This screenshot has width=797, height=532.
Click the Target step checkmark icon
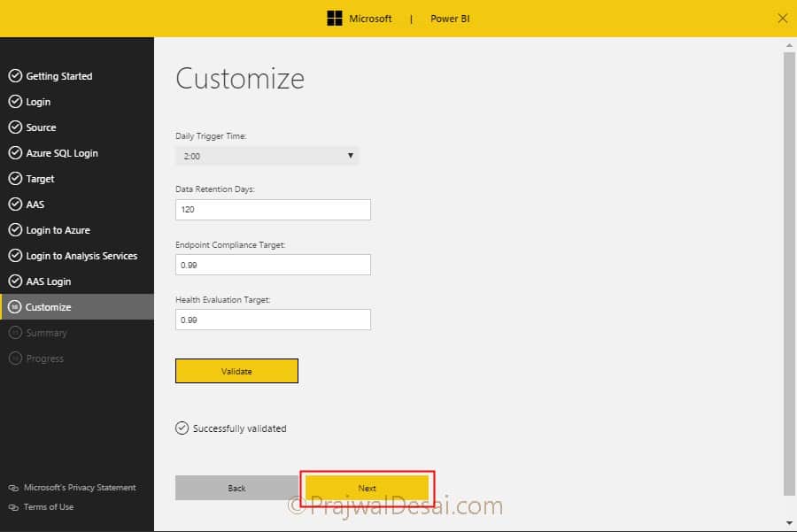click(x=15, y=178)
